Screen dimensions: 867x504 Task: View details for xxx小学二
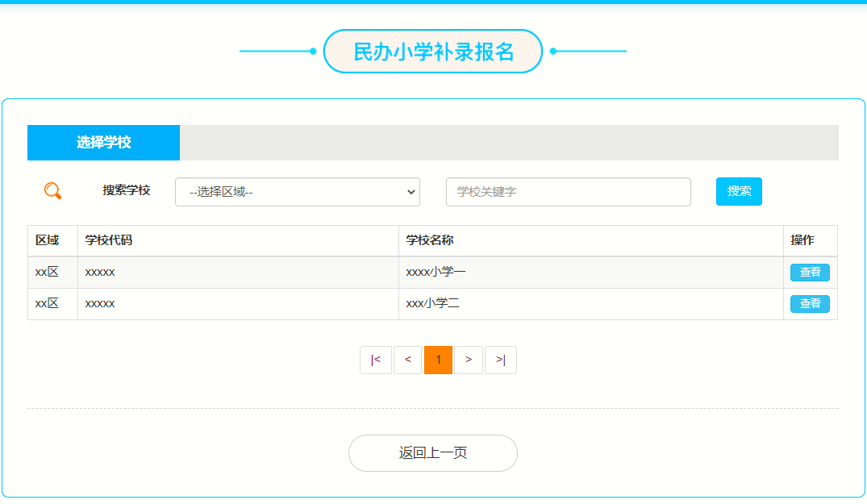click(x=810, y=304)
